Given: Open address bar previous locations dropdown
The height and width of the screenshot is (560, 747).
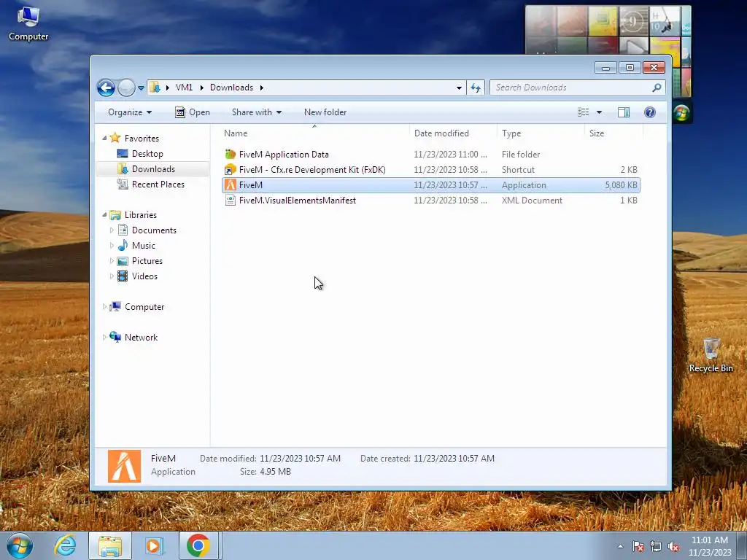Looking at the screenshot, I should tap(459, 87).
